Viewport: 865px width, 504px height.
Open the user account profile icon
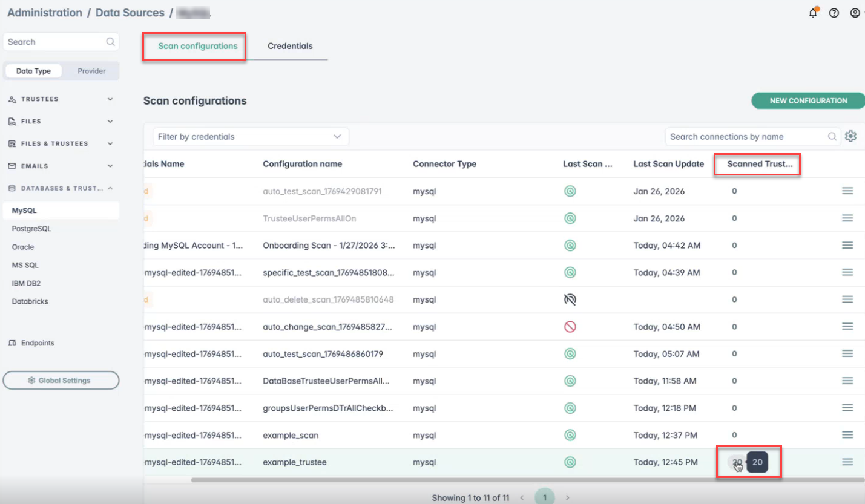point(855,13)
